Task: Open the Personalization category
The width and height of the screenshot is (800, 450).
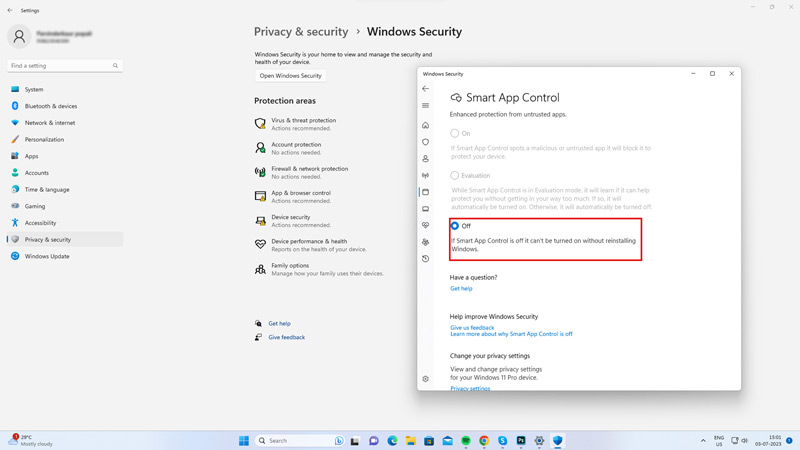Action: coord(65,139)
